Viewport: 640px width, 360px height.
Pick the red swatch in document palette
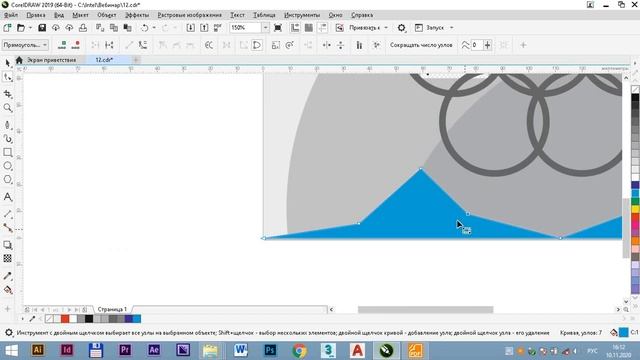65,319
